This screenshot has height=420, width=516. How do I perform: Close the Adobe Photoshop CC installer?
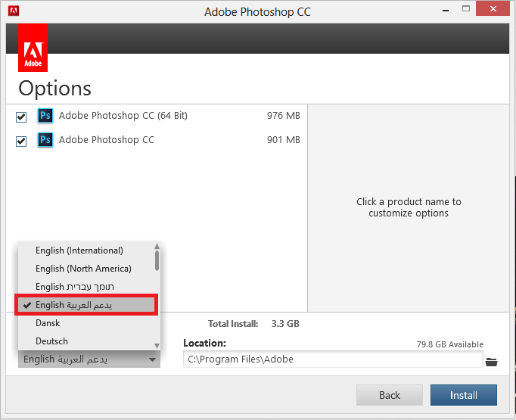click(x=493, y=9)
